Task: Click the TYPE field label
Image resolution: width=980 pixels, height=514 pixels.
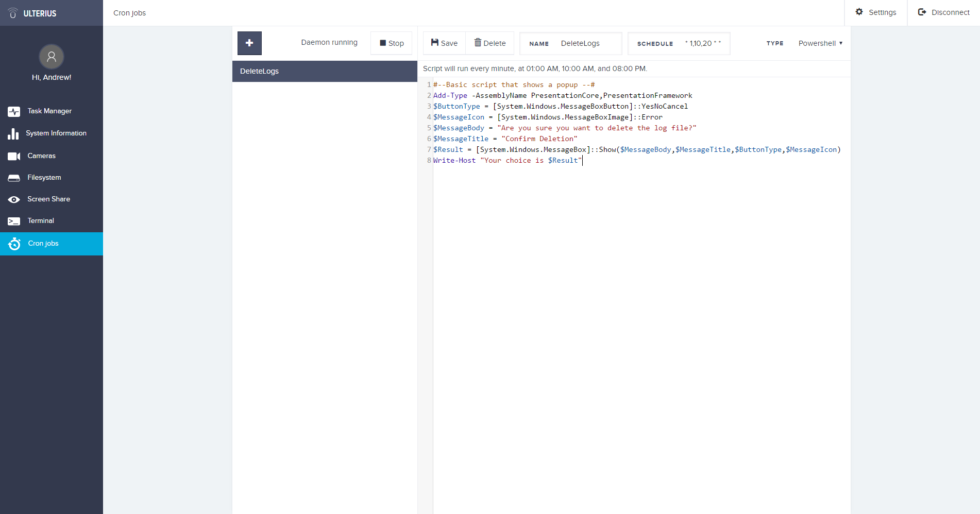Action: pyautogui.click(x=775, y=43)
